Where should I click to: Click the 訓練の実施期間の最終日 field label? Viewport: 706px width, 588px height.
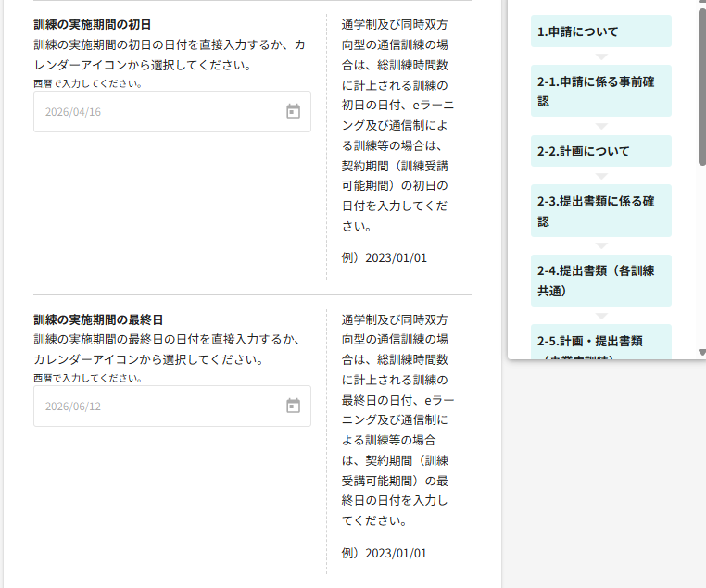[98, 319]
